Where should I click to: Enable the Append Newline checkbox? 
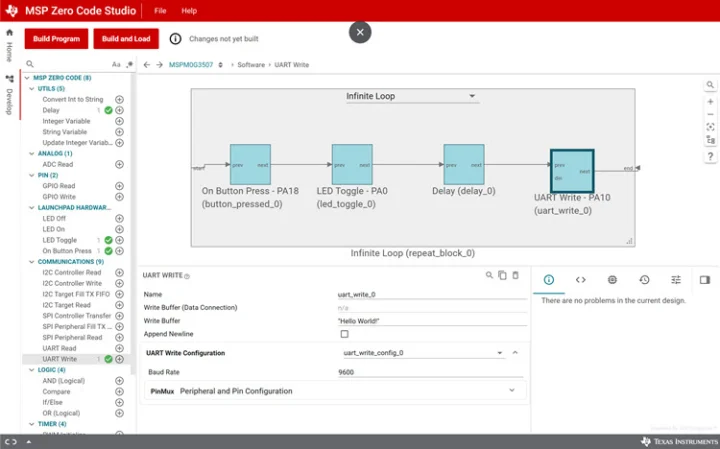(345, 334)
